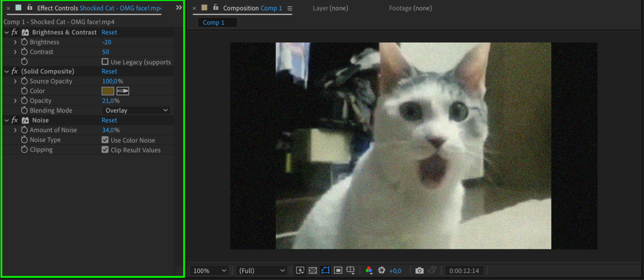This screenshot has height=280, width=644.
Task: Collapse the Noise effect group
Action: (x=6, y=120)
